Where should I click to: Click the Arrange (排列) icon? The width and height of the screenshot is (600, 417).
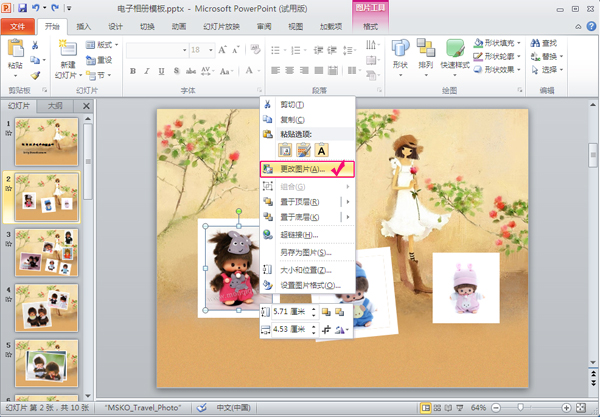pos(426,48)
